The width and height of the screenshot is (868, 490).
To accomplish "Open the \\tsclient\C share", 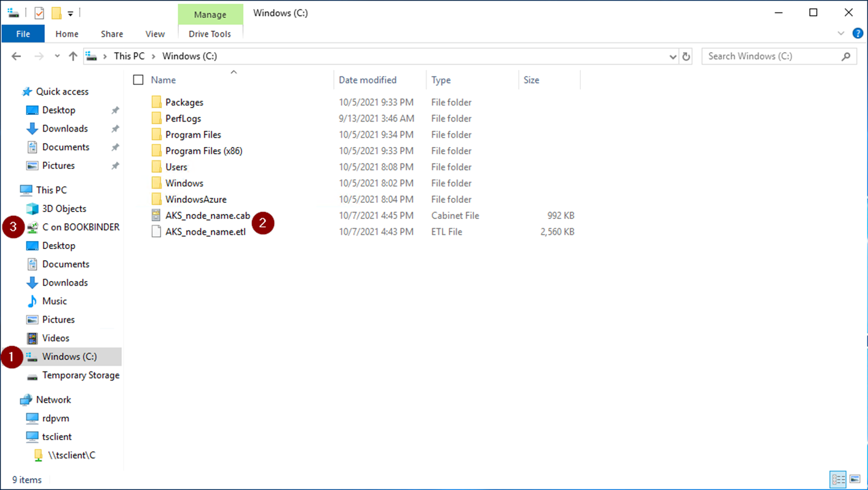I will (x=71, y=455).
